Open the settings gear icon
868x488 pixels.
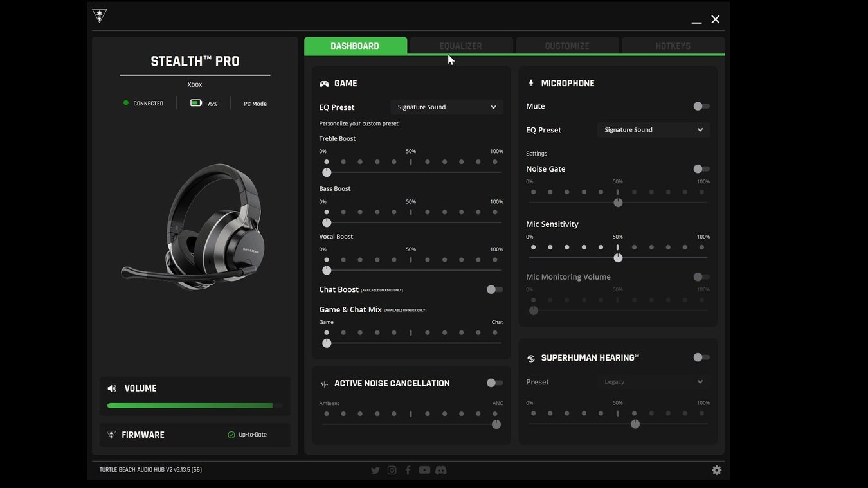pos(716,470)
